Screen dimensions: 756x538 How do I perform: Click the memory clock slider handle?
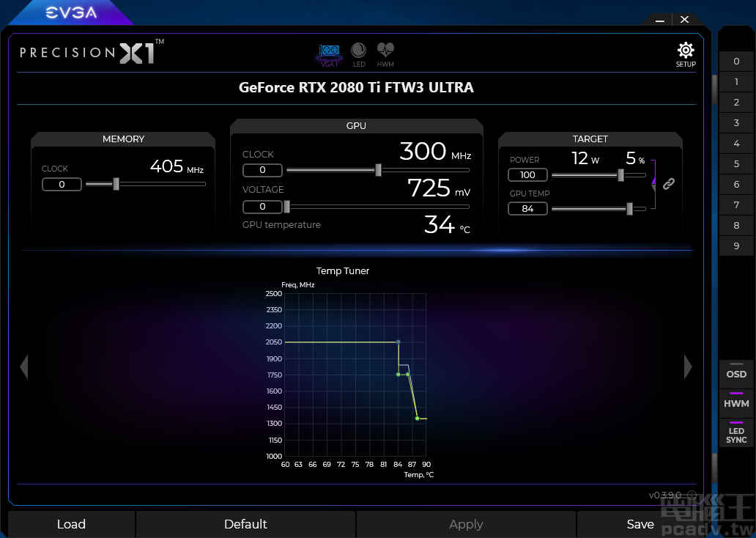116,184
